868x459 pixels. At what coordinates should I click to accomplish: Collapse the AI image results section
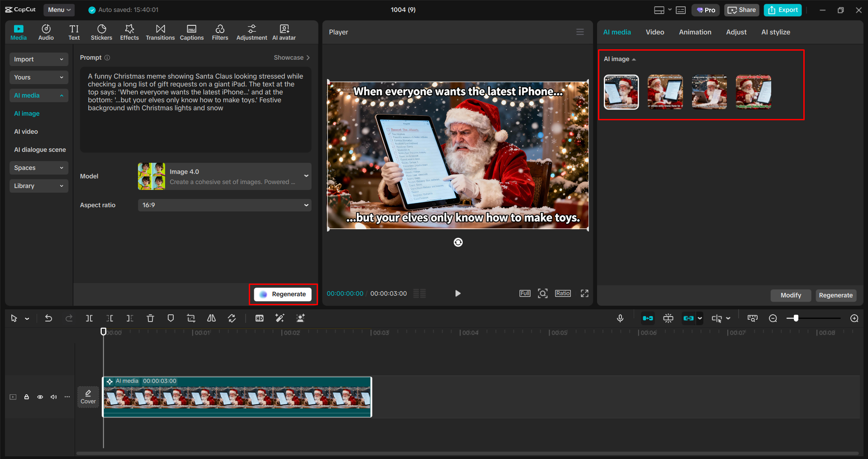[634, 59]
